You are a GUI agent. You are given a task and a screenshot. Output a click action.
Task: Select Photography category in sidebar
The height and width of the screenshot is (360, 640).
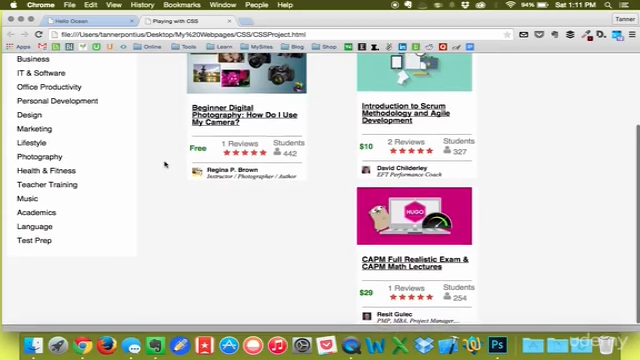point(39,157)
